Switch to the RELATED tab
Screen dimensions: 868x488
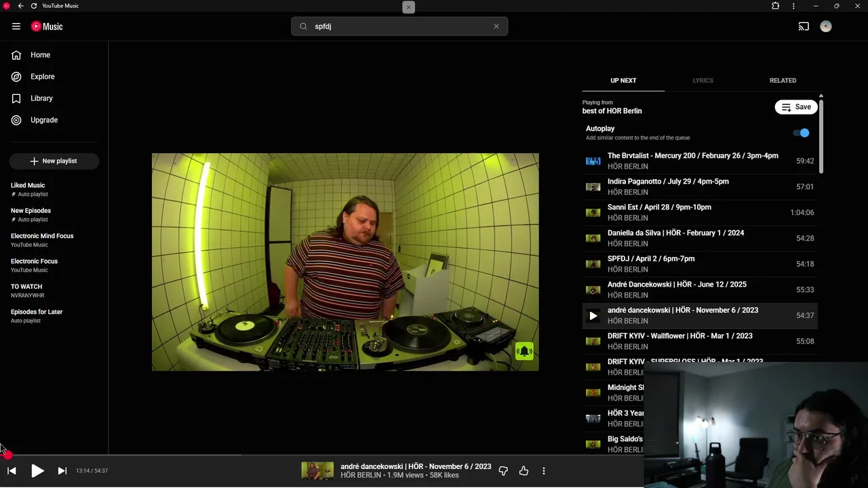pos(783,81)
